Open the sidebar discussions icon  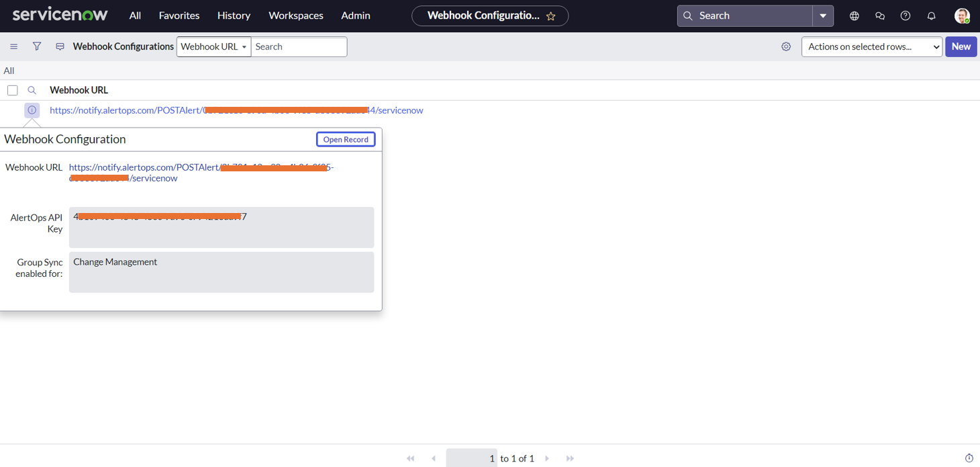(x=60, y=46)
